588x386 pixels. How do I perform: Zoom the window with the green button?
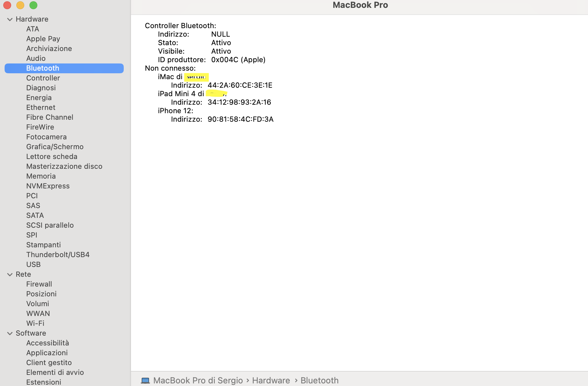[33, 5]
